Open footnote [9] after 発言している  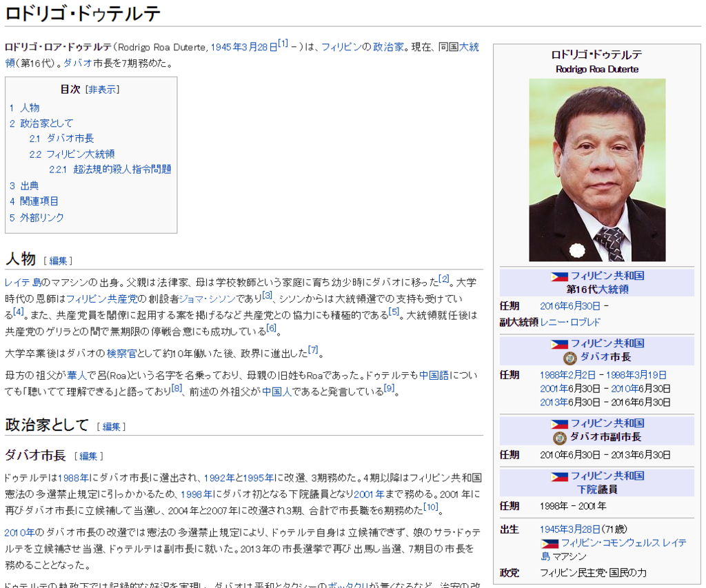(389, 387)
